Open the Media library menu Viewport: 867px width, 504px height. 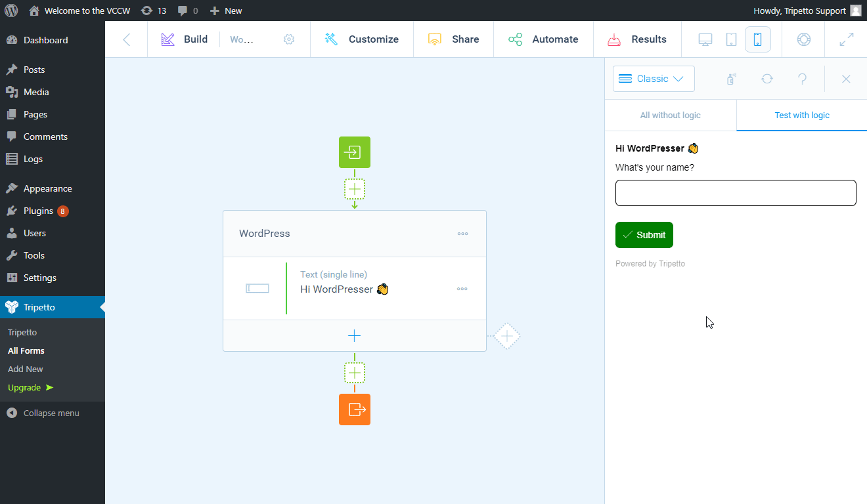53,92
